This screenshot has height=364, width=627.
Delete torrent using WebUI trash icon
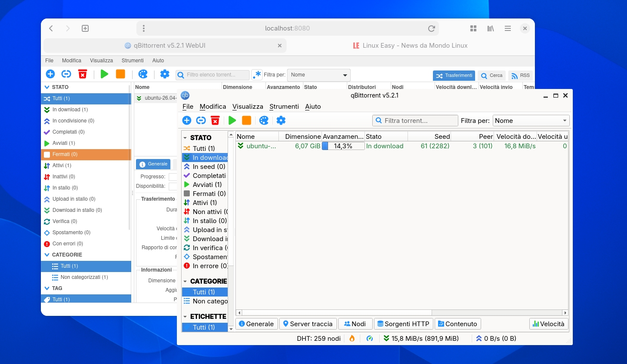(x=83, y=74)
